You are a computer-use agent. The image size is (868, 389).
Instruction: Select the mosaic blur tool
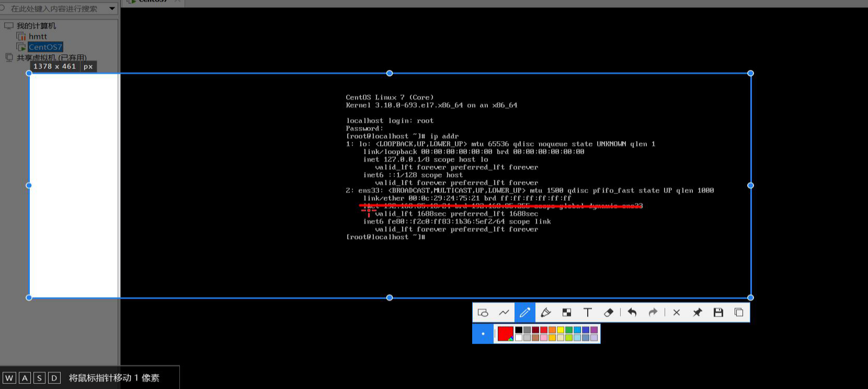(x=567, y=312)
